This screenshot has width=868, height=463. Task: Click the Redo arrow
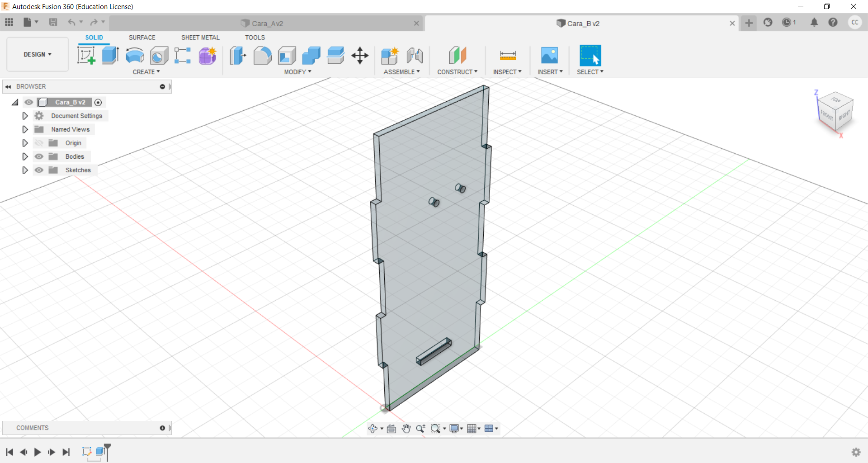click(x=94, y=22)
